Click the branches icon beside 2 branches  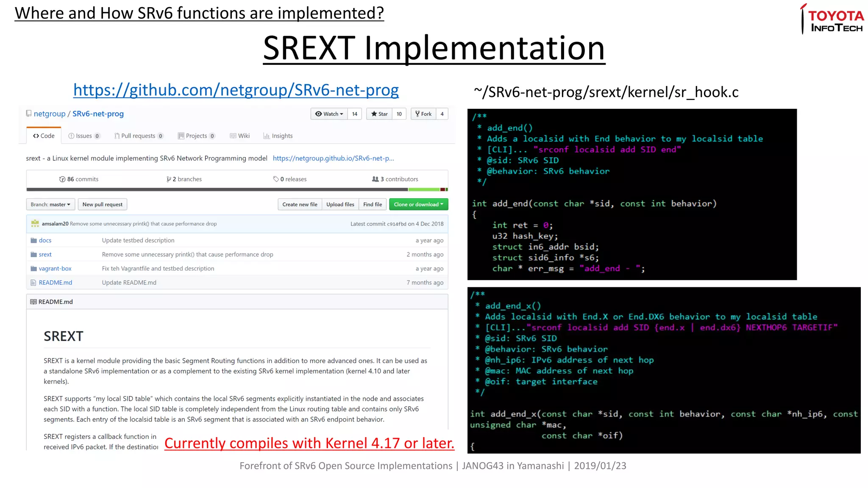pyautogui.click(x=169, y=179)
